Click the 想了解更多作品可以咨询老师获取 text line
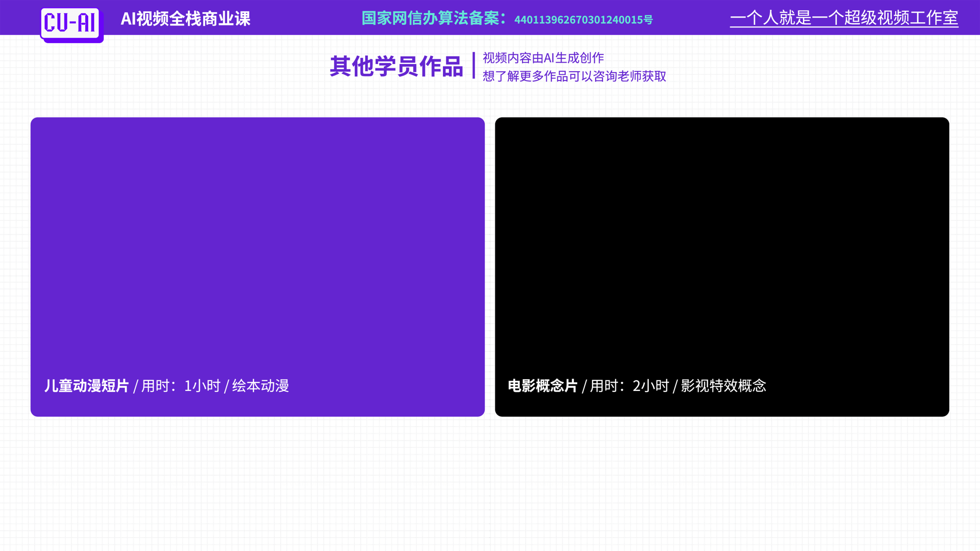The width and height of the screenshot is (980, 551). (x=574, y=76)
